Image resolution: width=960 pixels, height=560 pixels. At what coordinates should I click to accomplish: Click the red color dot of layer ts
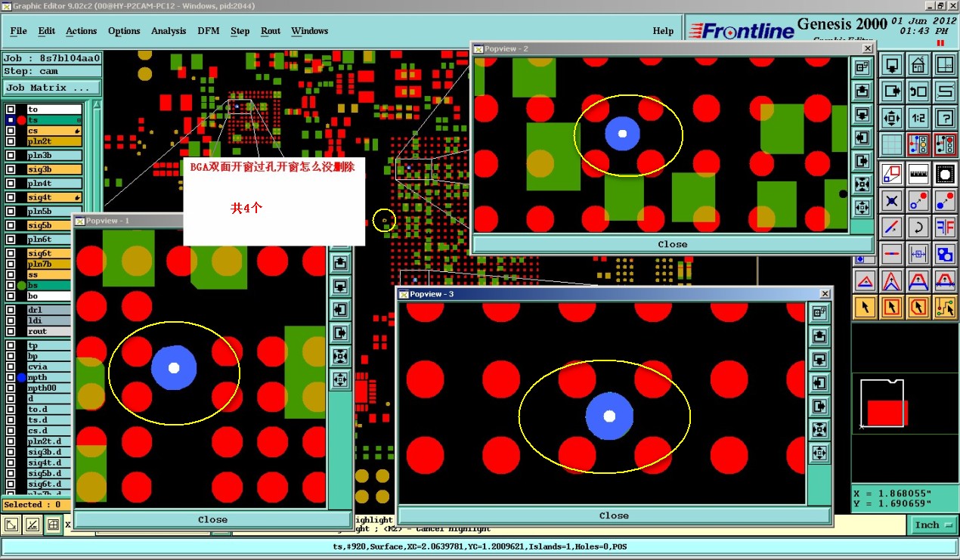pos(21,120)
